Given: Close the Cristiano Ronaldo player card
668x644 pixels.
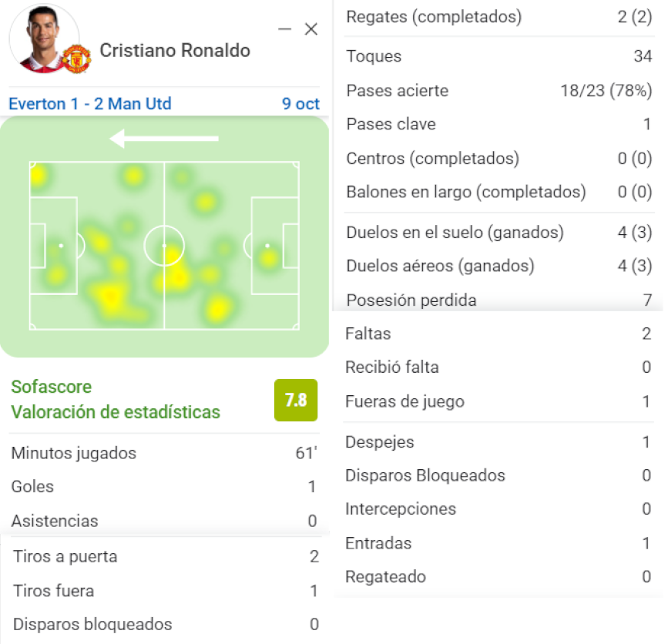Looking at the screenshot, I should tap(311, 29).
